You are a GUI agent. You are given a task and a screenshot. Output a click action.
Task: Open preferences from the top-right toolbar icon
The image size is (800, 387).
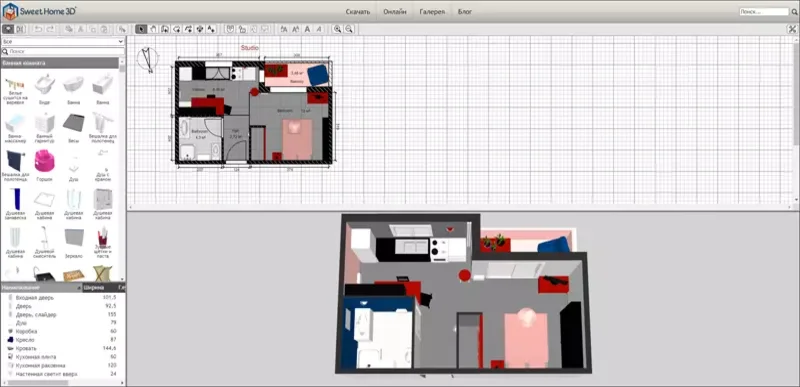[x=792, y=30]
